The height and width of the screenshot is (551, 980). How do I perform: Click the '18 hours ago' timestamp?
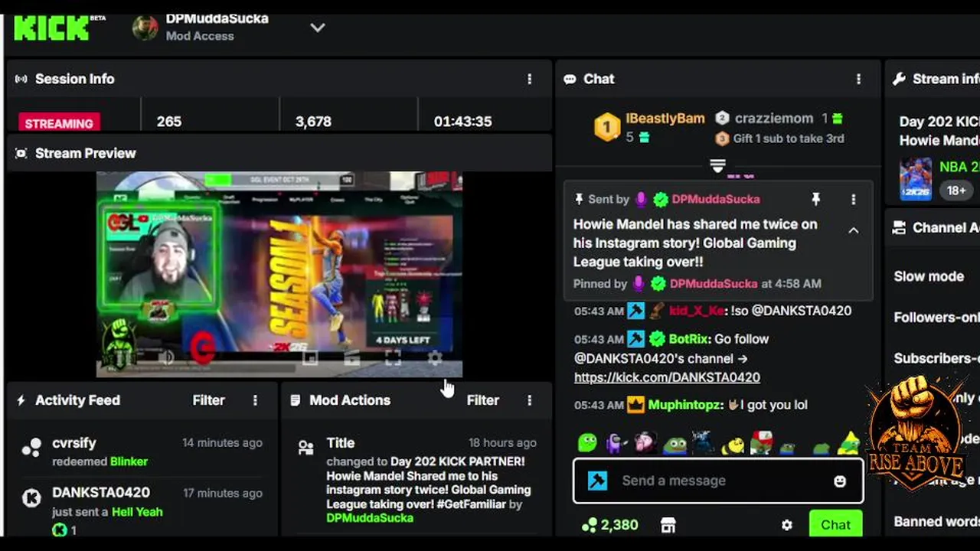502,443
